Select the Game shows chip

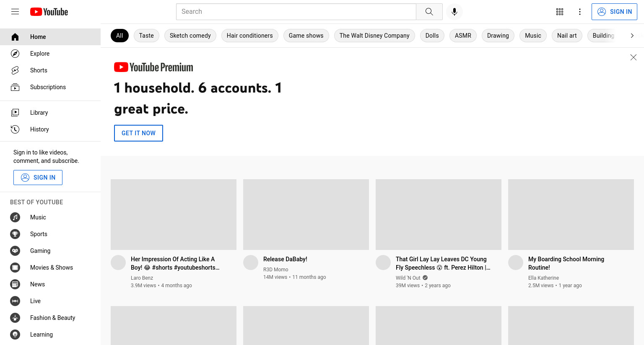coord(306,36)
